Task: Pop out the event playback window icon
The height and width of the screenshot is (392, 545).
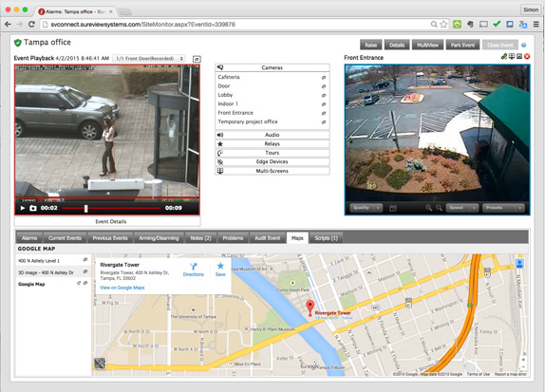Action: pyautogui.click(x=197, y=59)
